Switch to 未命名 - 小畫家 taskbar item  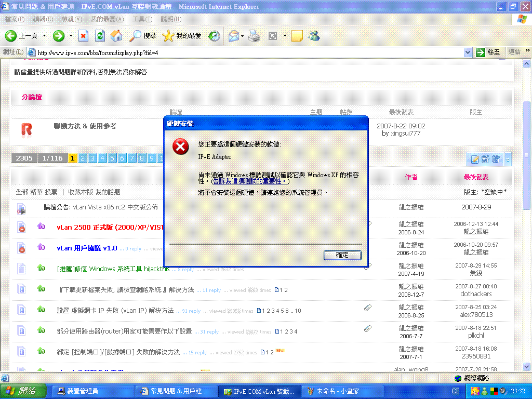pyautogui.click(x=342, y=391)
